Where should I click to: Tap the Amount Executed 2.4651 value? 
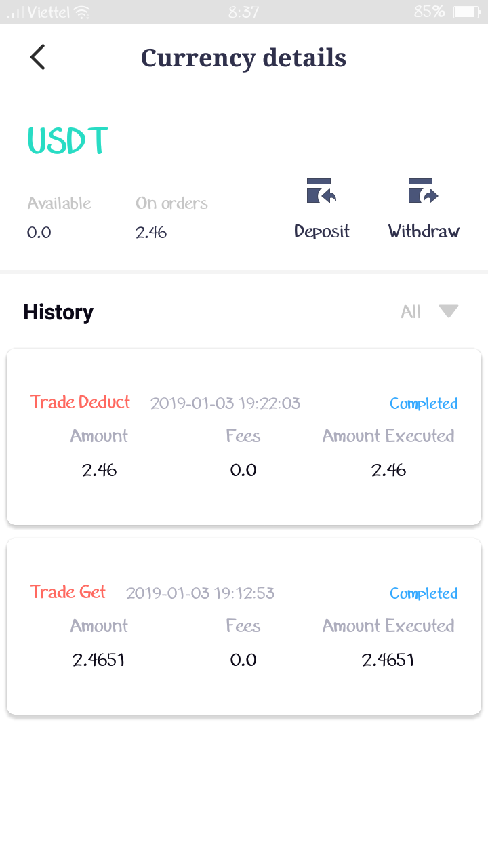pos(388,660)
